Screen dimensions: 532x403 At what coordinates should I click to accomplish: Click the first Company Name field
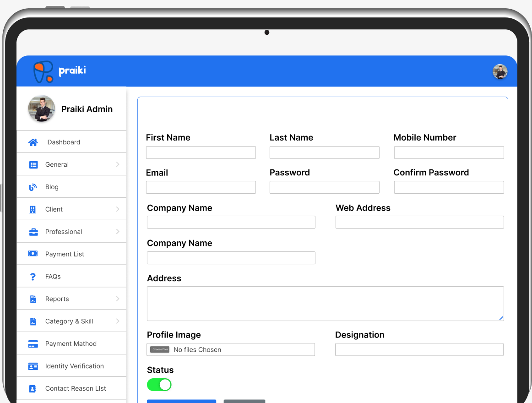[231, 222]
